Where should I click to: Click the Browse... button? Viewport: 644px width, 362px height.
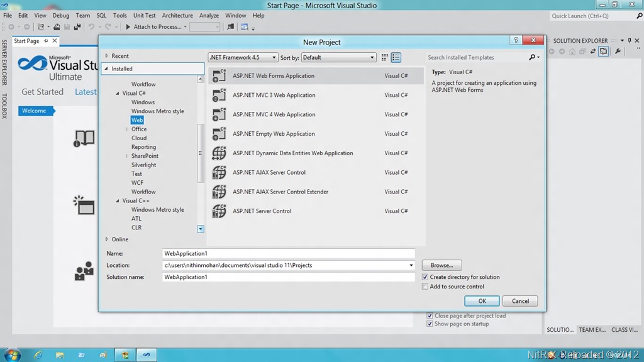[441, 265]
